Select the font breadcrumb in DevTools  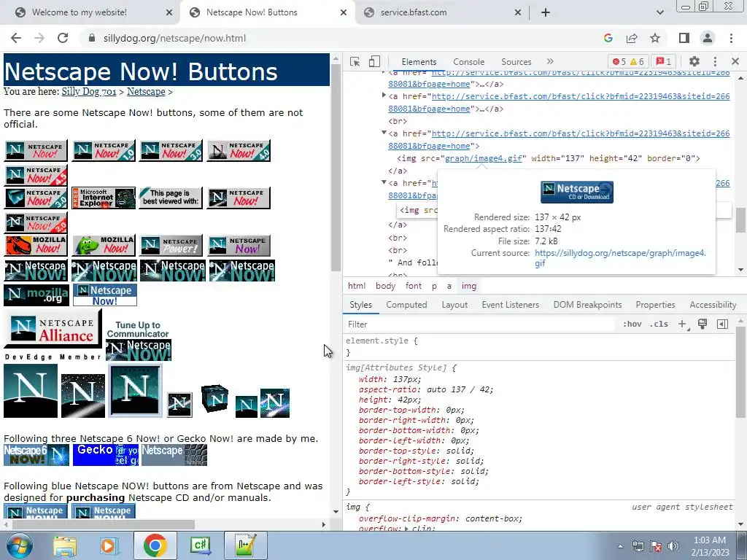point(413,286)
